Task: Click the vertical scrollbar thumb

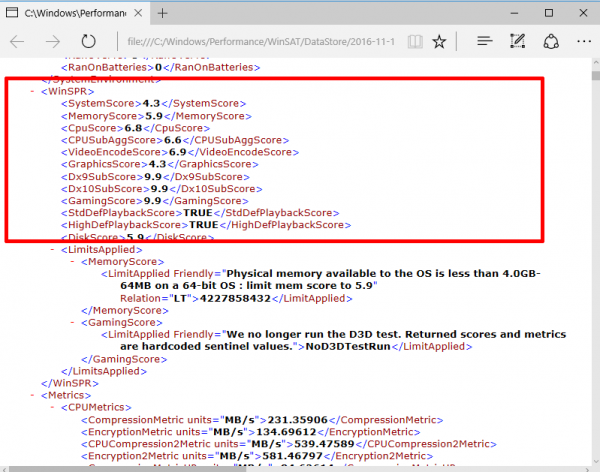Action: 596,75
